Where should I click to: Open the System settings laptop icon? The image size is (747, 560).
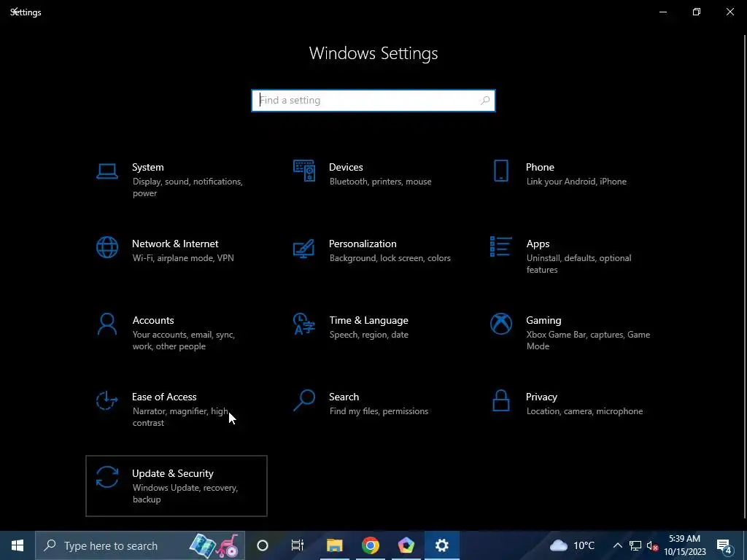pyautogui.click(x=107, y=171)
